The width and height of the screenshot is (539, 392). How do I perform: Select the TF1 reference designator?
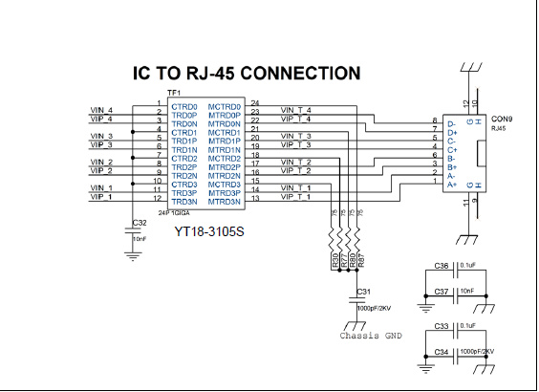point(174,93)
